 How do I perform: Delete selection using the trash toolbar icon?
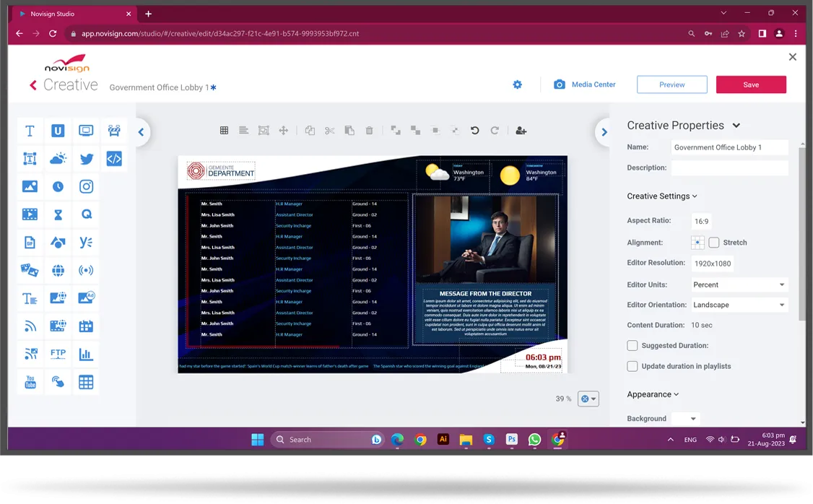click(369, 130)
